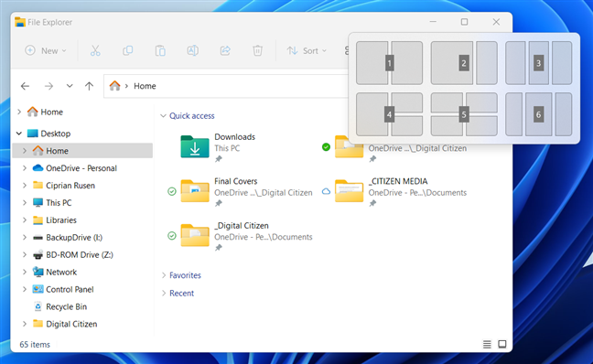The height and width of the screenshot is (364, 593).
Task: Snap to top-right quadrant of layout 5
Action: pyautogui.click(x=481, y=102)
